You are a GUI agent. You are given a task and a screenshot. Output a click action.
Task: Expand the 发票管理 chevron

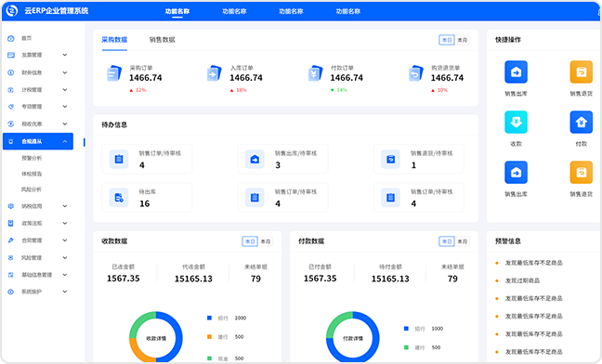click(x=65, y=55)
